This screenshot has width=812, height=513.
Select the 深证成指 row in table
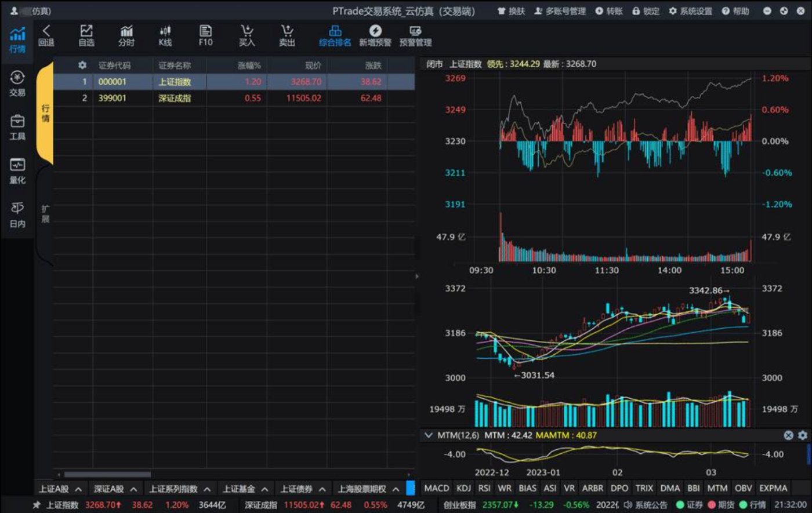[x=234, y=98]
